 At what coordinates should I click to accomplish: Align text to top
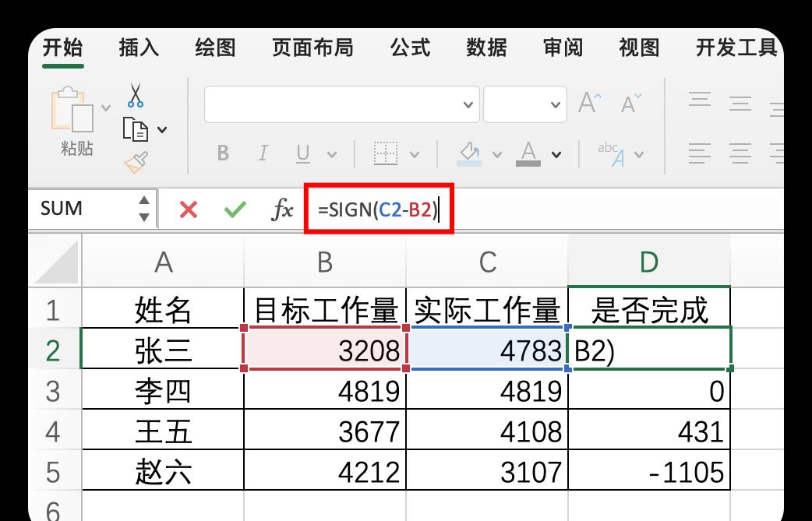click(700, 99)
